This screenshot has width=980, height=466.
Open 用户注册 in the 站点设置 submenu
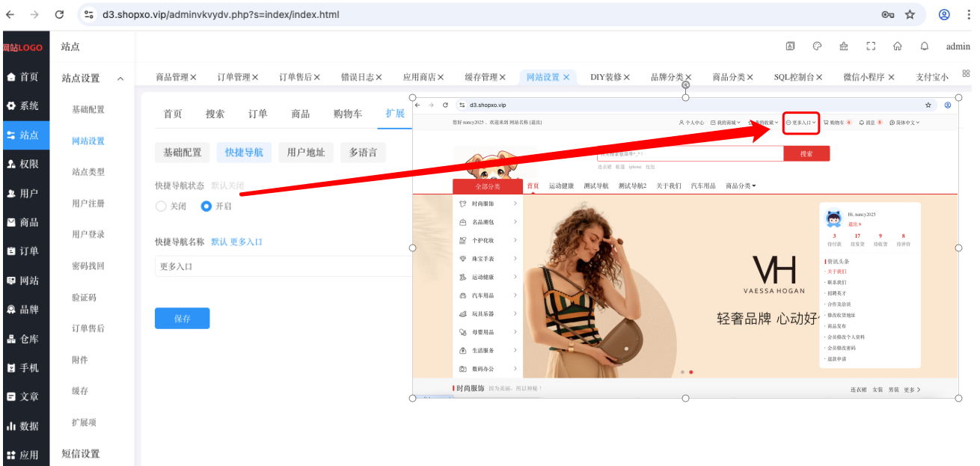(88, 203)
